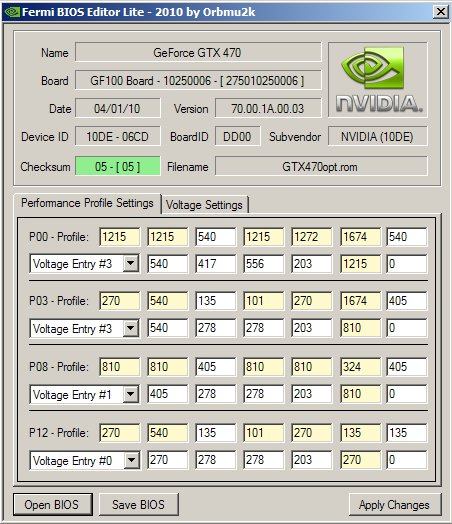The height and width of the screenshot is (524, 452).
Task: Open the P03 voltage entry dropdown
Action: (x=131, y=329)
